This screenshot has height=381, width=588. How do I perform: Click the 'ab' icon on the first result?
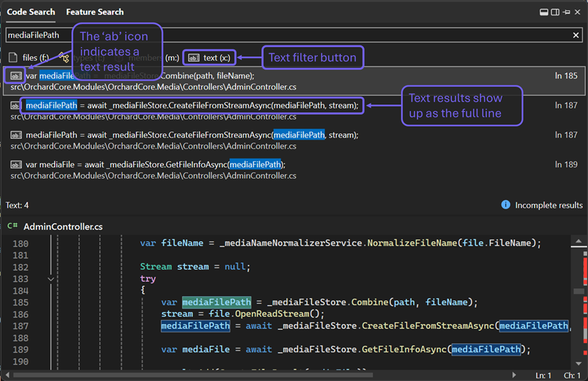[16, 76]
